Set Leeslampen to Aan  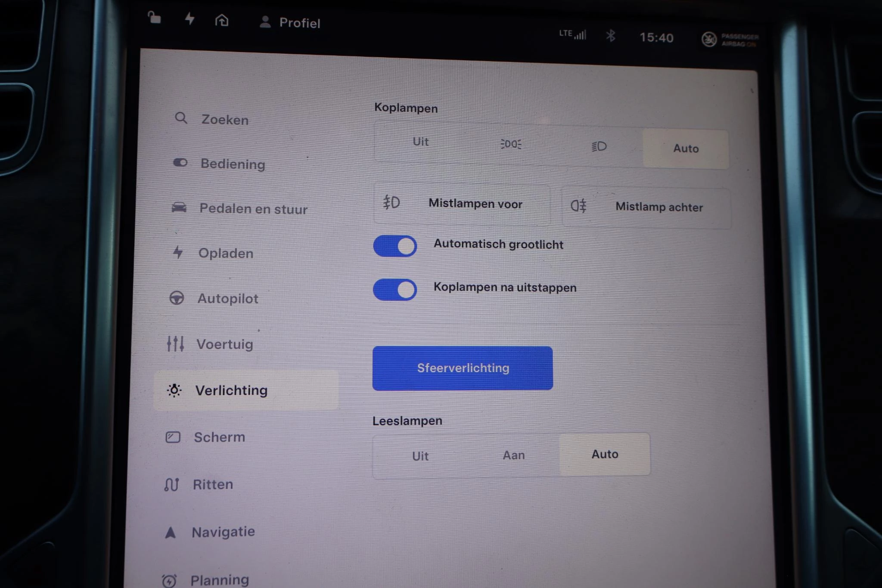point(513,455)
